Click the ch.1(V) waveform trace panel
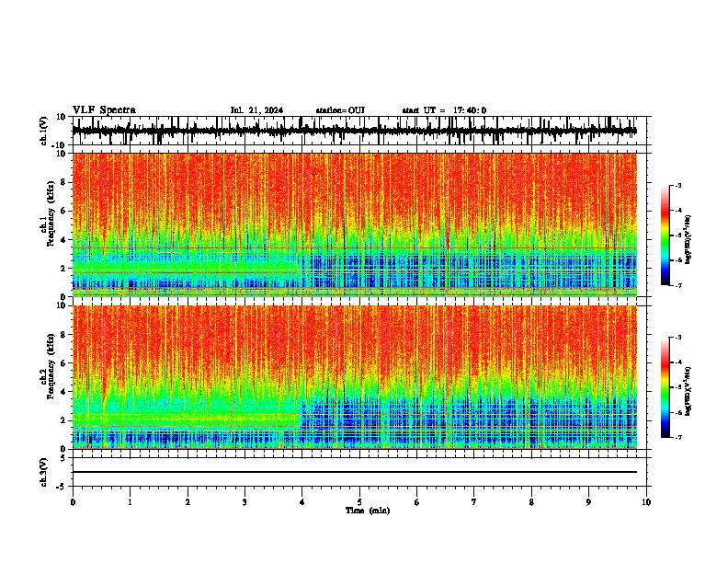The image size is (728, 563). coord(359,131)
